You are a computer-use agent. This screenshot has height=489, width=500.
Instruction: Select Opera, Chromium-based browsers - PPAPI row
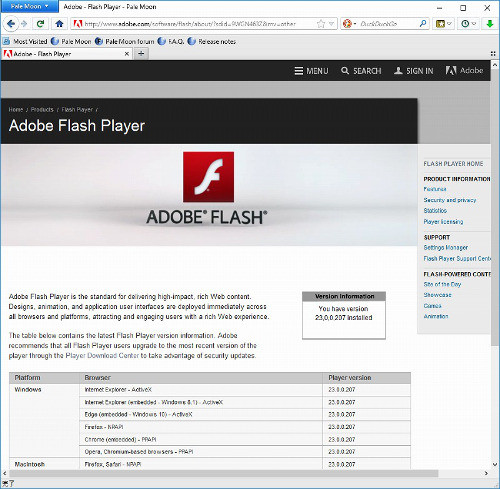coord(245,452)
